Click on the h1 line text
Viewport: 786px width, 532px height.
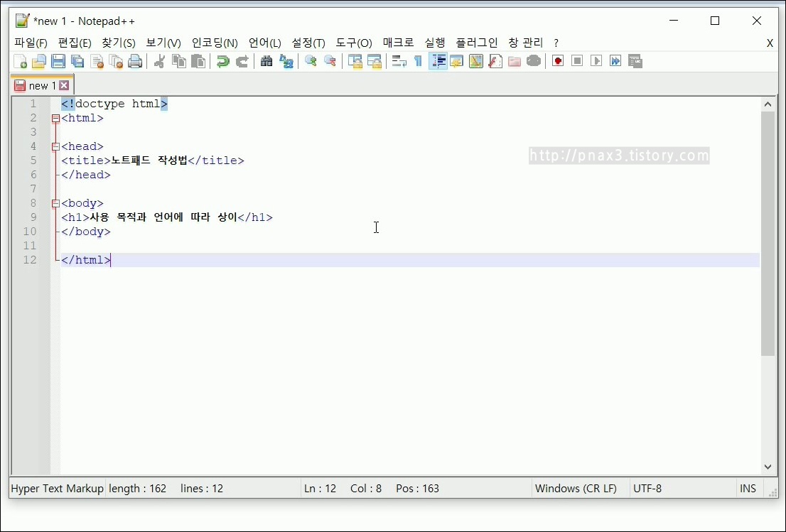167,217
